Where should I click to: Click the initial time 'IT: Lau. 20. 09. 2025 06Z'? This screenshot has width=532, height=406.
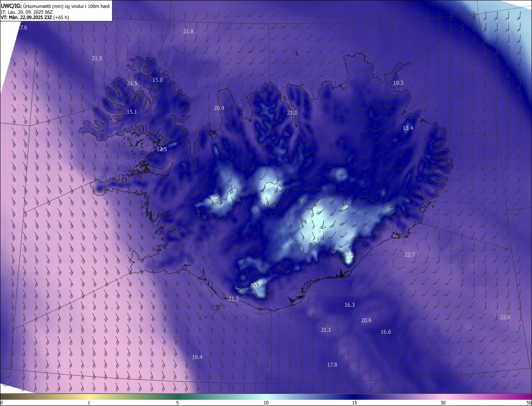point(27,12)
